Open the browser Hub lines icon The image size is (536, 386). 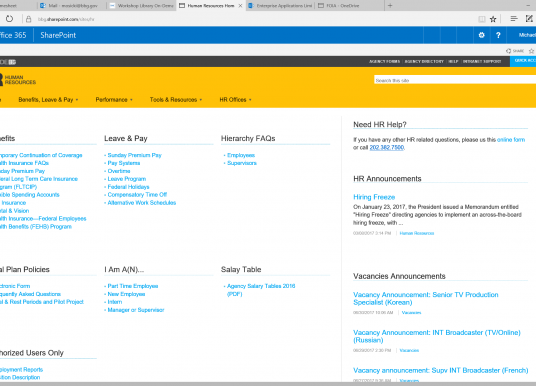pyautogui.click(x=514, y=19)
